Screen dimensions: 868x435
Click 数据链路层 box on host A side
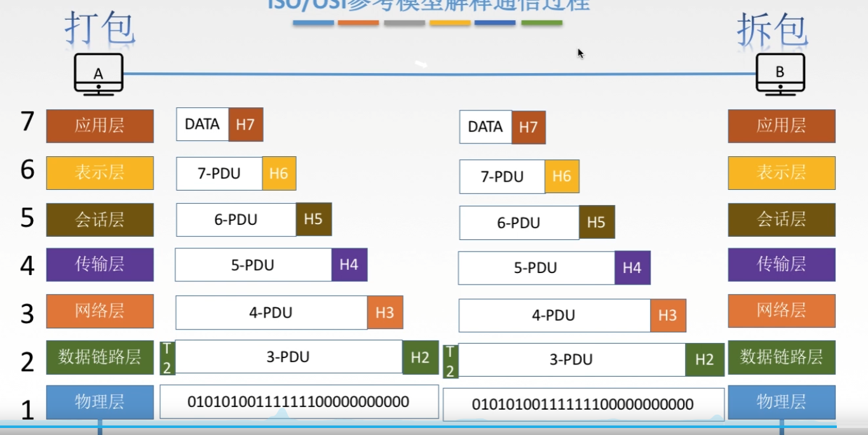pos(100,357)
